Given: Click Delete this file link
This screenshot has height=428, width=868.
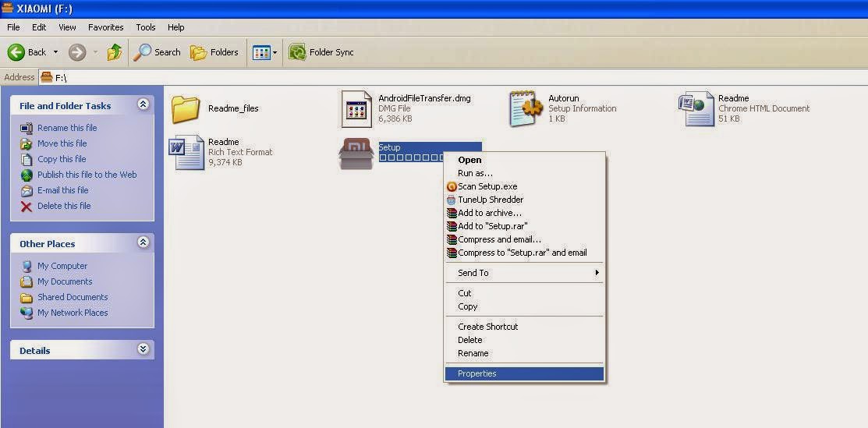Looking at the screenshot, I should tap(64, 205).
